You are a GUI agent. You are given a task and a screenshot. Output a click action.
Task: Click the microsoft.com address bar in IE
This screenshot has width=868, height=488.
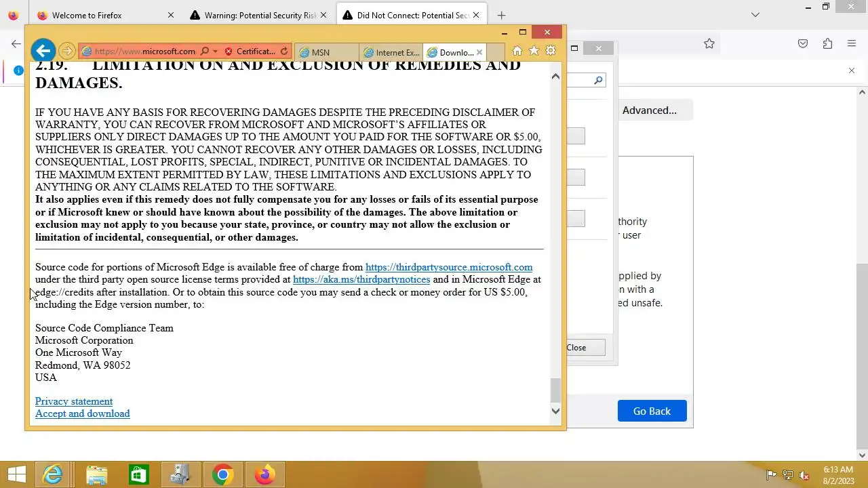tap(144, 52)
